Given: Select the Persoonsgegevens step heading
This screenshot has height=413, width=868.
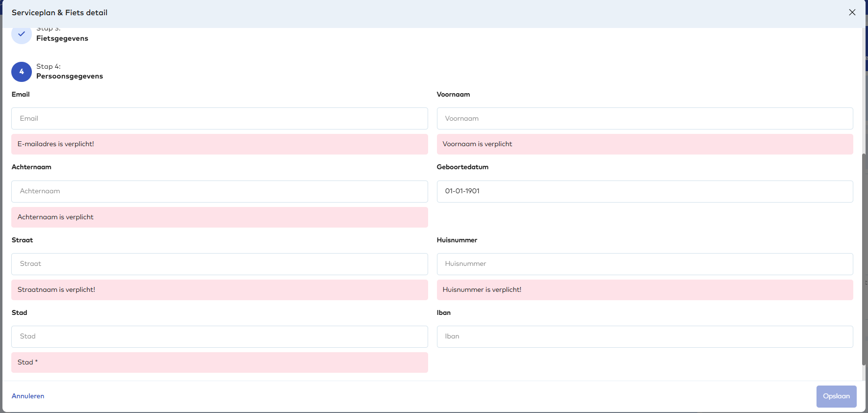Looking at the screenshot, I should coord(70,76).
